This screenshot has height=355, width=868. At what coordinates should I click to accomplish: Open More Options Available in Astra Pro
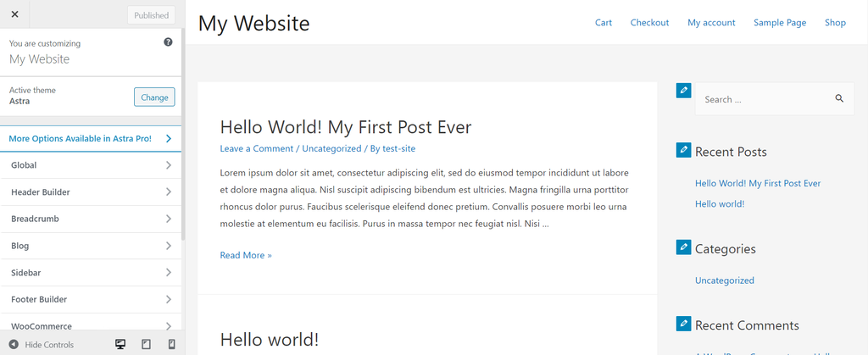point(91,138)
